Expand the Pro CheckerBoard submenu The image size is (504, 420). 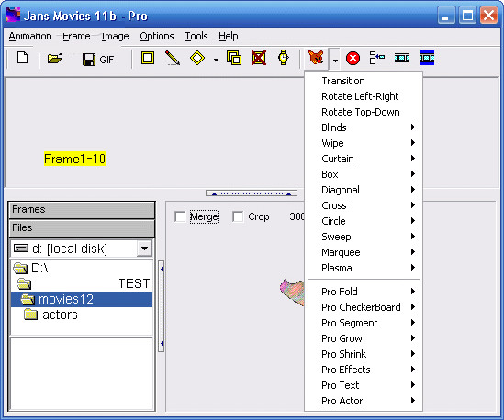(364, 307)
